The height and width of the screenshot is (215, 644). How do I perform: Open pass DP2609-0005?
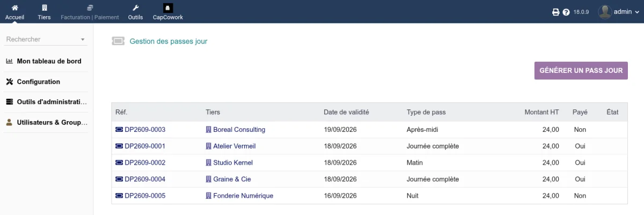click(145, 196)
